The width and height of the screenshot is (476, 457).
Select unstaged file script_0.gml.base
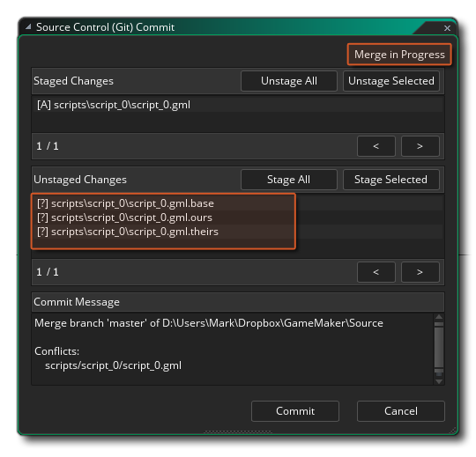click(x=238, y=203)
